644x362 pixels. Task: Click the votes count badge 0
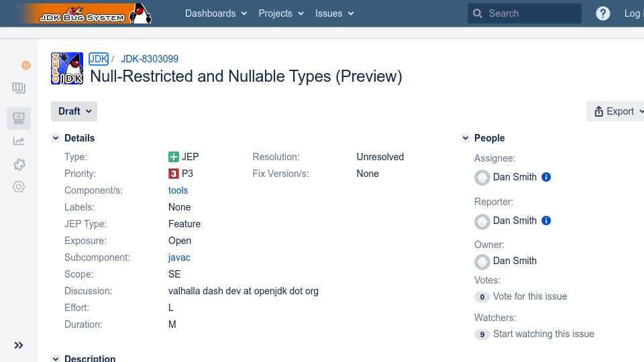(x=482, y=297)
